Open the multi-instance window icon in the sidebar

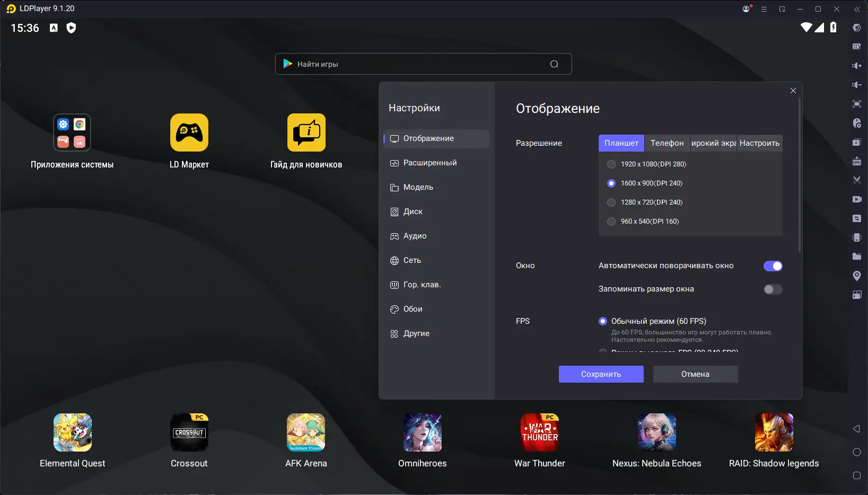(856, 142)
